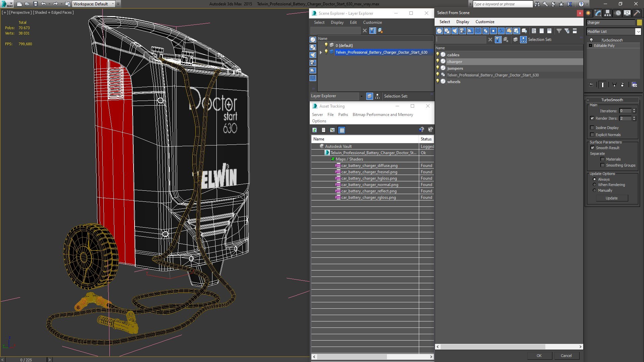Enable Explicit Normals checkbox

click(x=592, y=135)
